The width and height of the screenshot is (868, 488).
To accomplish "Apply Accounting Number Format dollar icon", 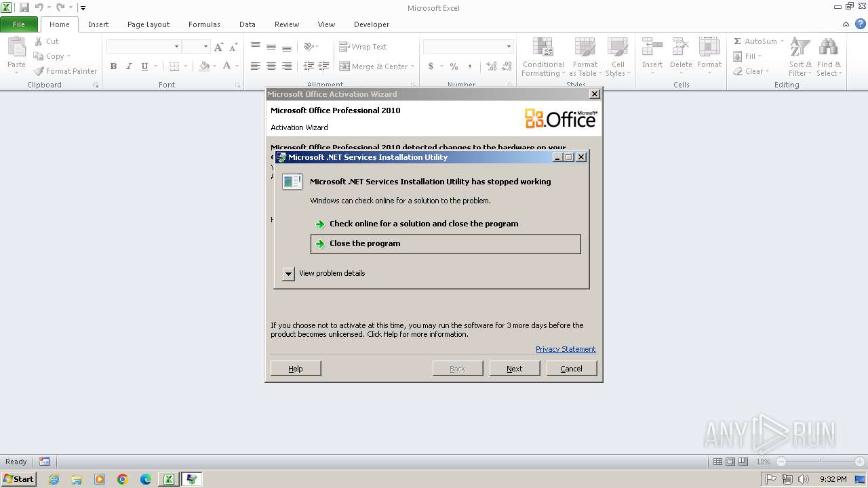I will point(431,66).
